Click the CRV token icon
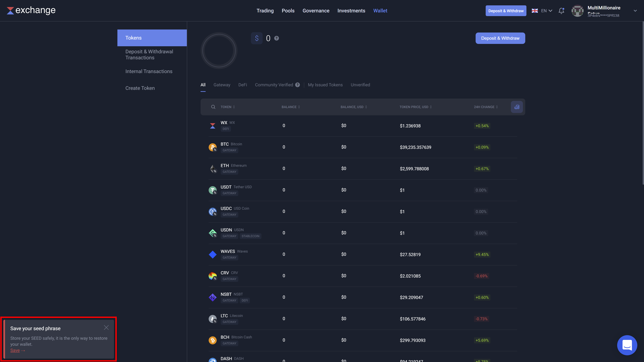 (213, 276)
